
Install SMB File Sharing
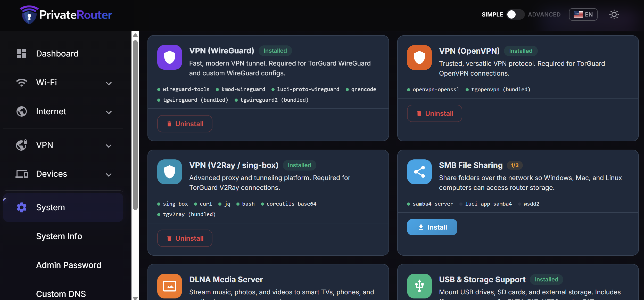432,227
